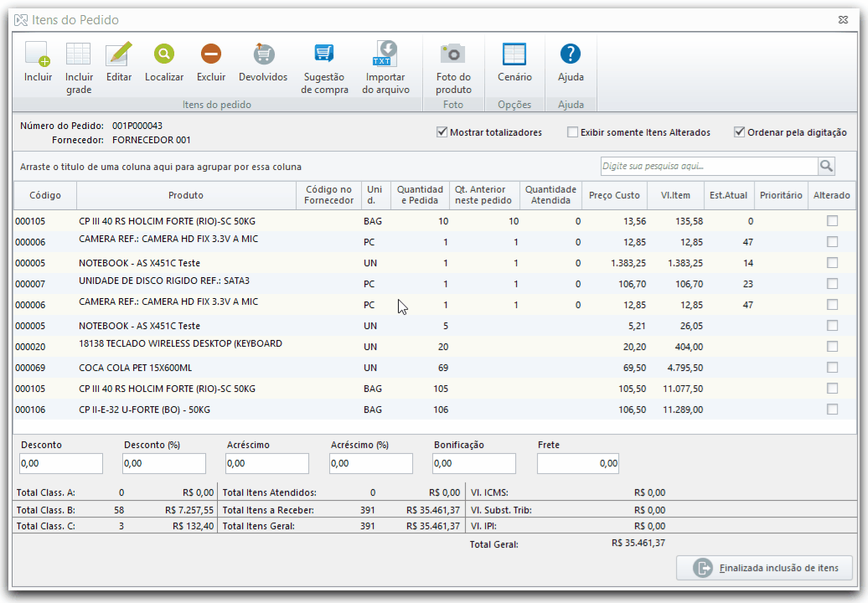
Task: Select the Editar pencil icon
Action: (x=119, y=54)
